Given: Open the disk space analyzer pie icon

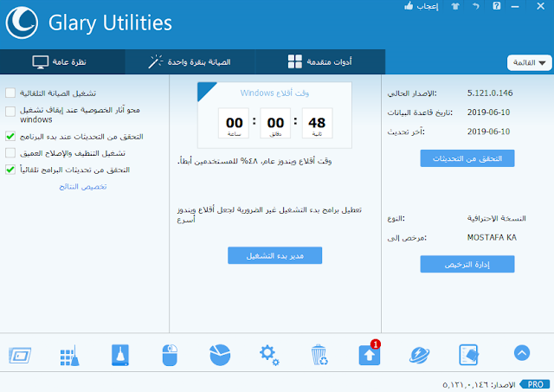Looking at the screenshot, I should coord(220,355).
